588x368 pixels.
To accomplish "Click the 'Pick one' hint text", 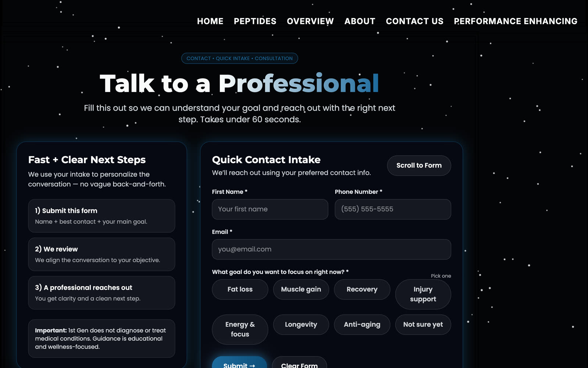I will (441, 276).
